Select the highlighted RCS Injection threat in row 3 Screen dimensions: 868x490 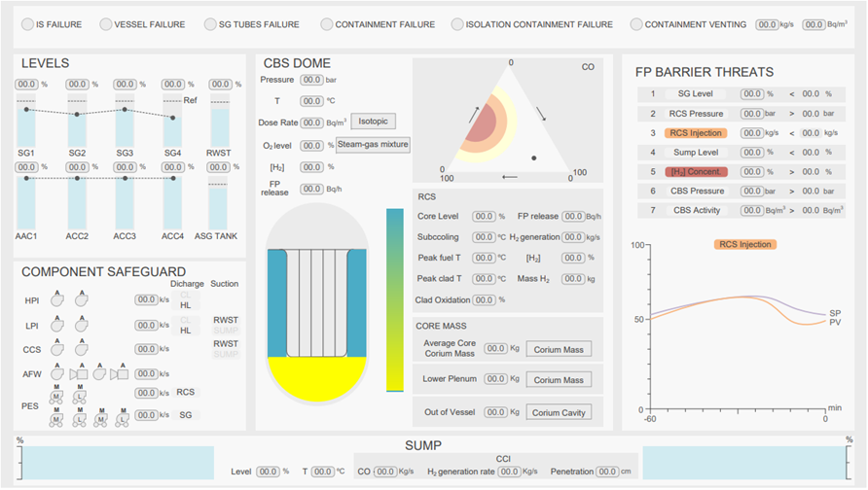(695, 132)
